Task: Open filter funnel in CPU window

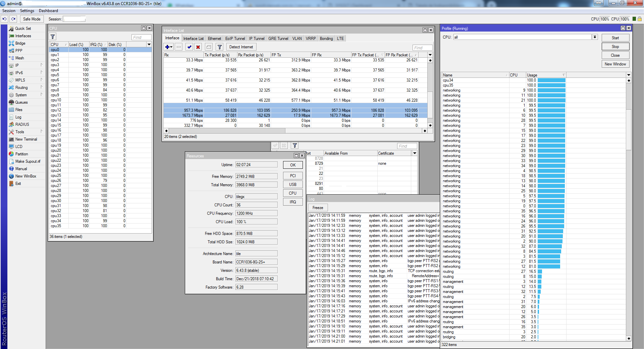Action: click(53, 37)
